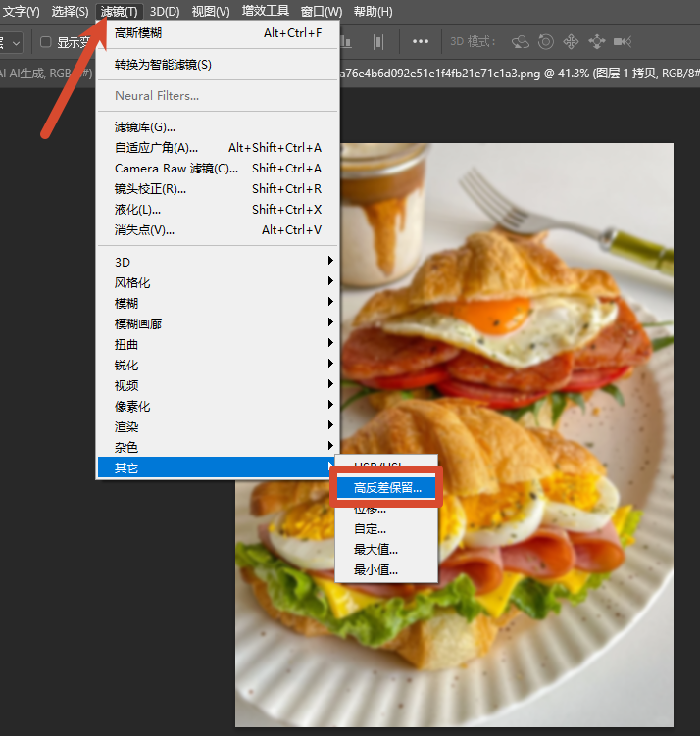Viewport: 700px width, 736px height.
Task: Open the 增效工具 menu
Action: pos(266,11)
